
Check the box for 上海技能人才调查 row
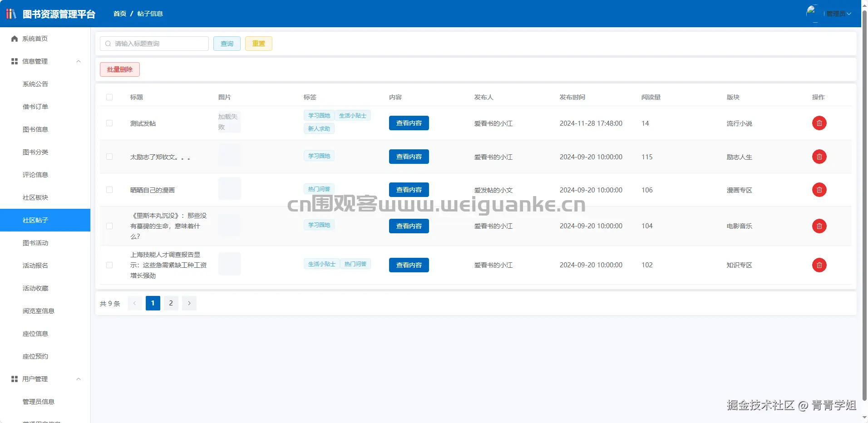click(x=109, y=265)
